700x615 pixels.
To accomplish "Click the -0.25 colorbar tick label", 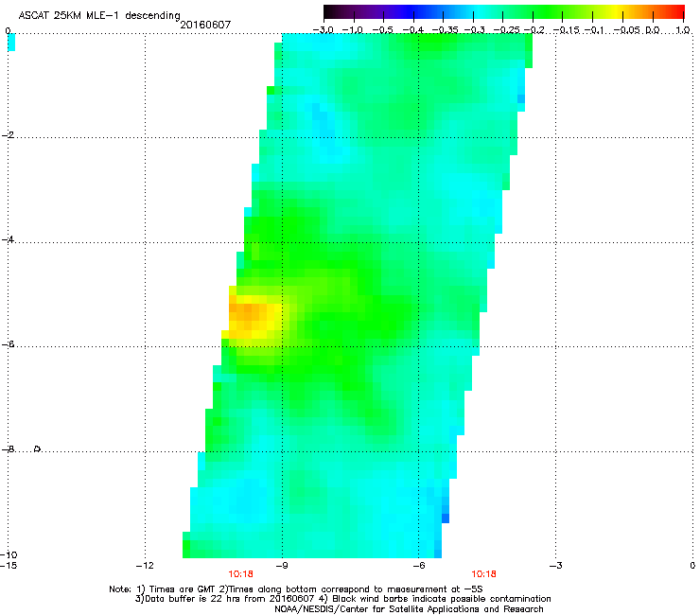I will coord(507,30).
